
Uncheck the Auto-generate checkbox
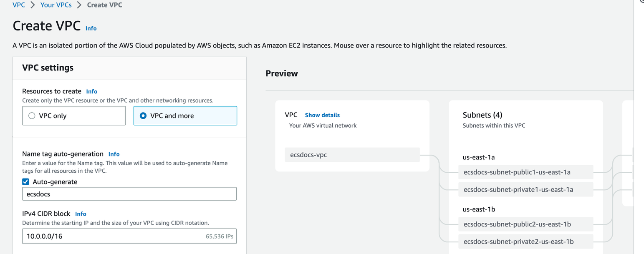25,181
